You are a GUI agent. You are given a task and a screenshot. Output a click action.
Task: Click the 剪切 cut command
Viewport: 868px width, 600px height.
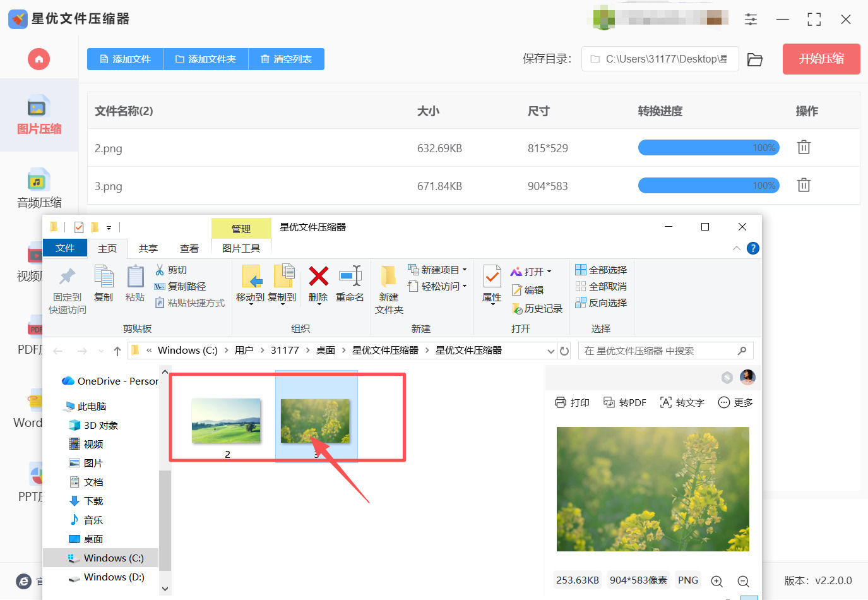click(x=171, y=270)
